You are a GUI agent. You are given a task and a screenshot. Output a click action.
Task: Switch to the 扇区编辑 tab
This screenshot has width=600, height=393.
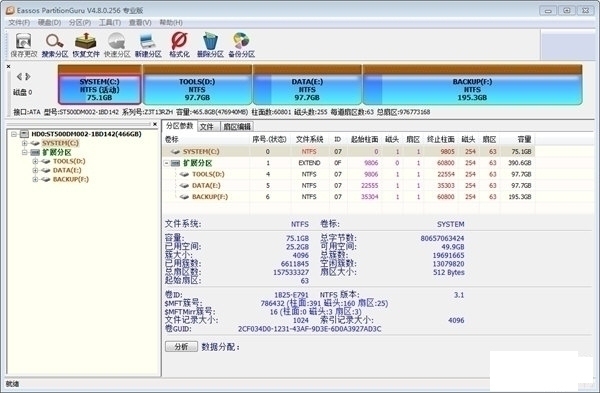pos(237,127)
